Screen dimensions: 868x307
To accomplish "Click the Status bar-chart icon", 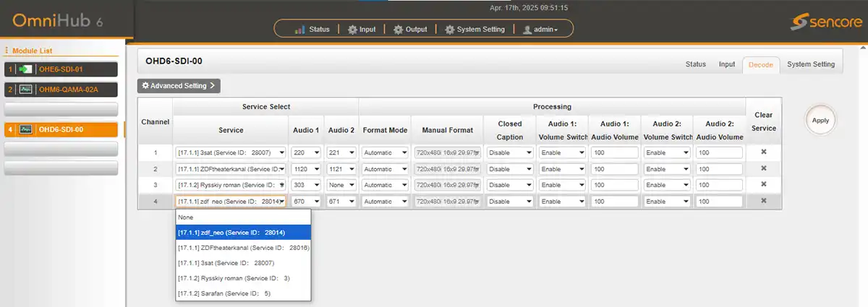I will click(x=299, y=30).
